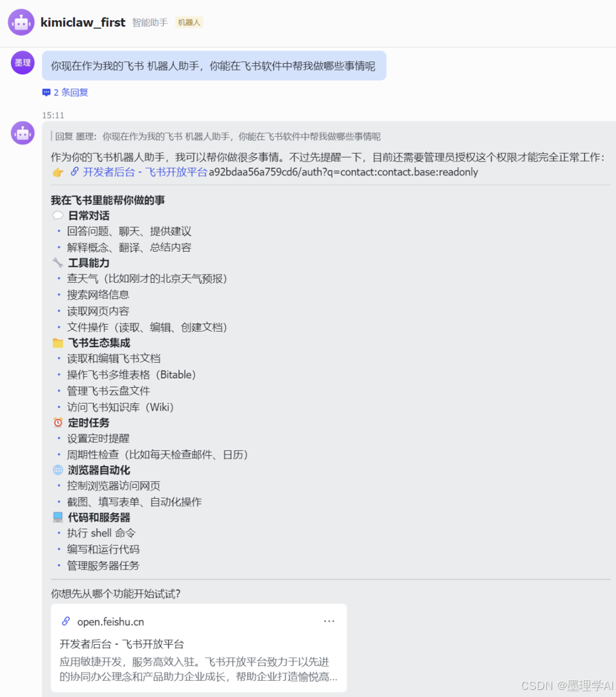Click the 管理服务器任务 bullet item
Viewport: 616px width, 697px height.
coord(103,565)
